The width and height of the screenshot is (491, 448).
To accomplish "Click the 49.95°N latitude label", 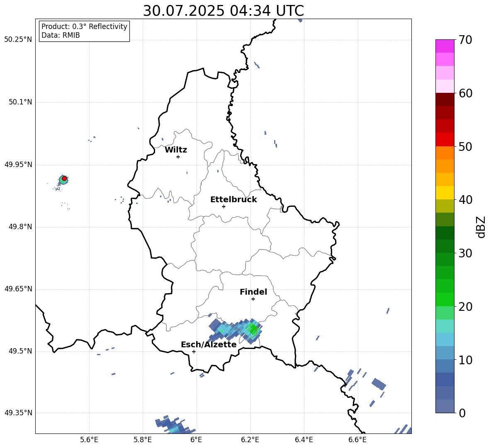I will [18, 165].
